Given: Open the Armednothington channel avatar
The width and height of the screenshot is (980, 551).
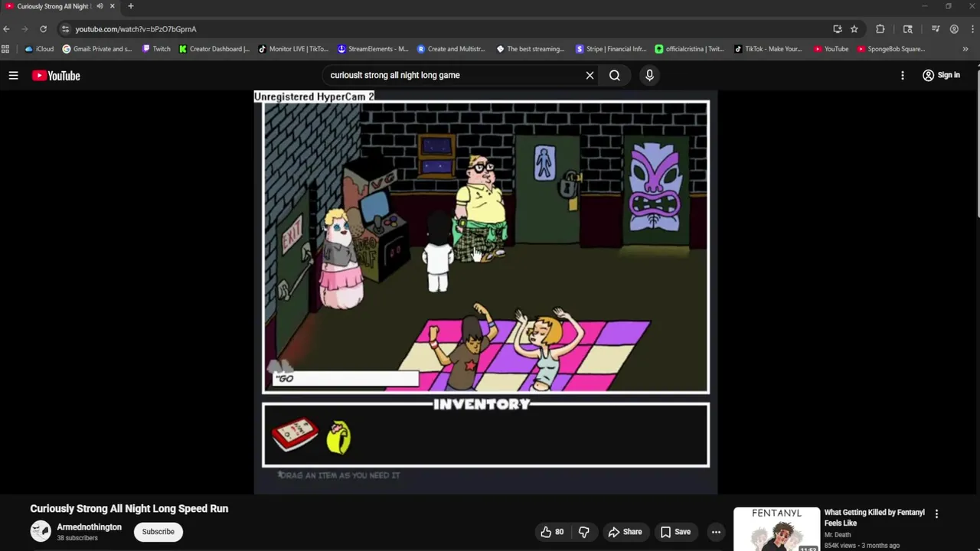Looking at the screenshot, I should (x=41, y=530).
